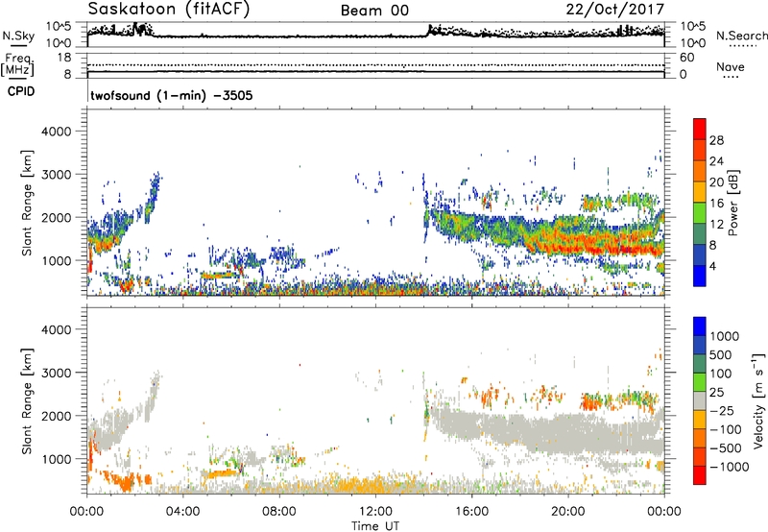Image resolution: width=768 pixels, height=532 pixels.
Task: Click '3000' on velocity panel range axis
Action: coord(57,373)
